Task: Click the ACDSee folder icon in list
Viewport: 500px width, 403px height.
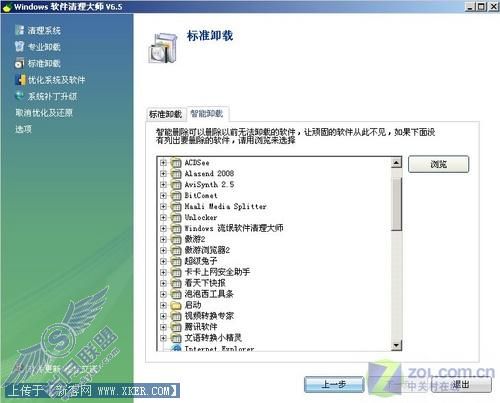Action: click(x=176, y=163)
